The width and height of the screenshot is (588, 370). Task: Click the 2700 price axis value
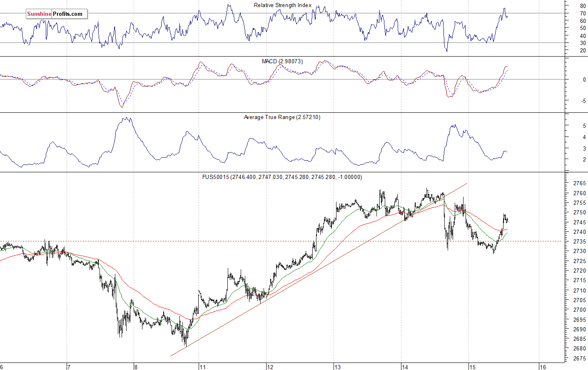click(579, 310)
